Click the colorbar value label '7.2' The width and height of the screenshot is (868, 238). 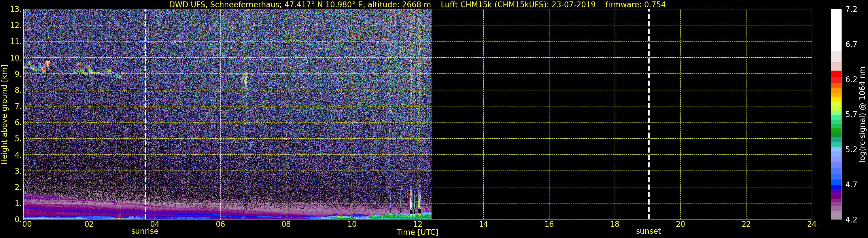851,9
